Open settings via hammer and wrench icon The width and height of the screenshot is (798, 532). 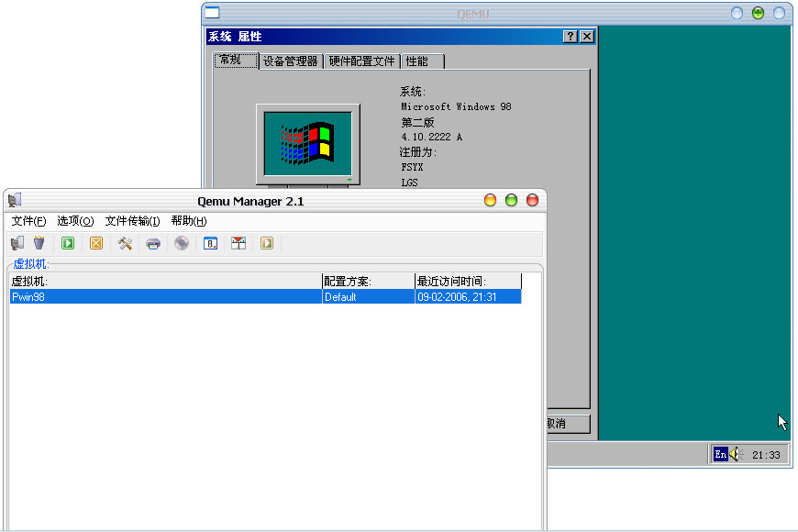click(x=126, y=243)
